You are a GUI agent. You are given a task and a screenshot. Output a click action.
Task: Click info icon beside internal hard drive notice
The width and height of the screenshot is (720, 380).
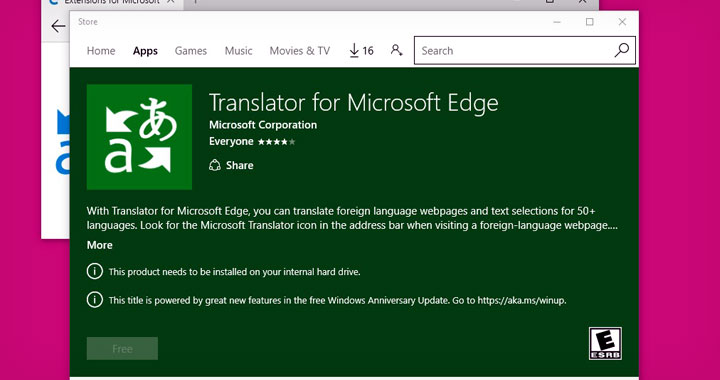coord(95,272)
